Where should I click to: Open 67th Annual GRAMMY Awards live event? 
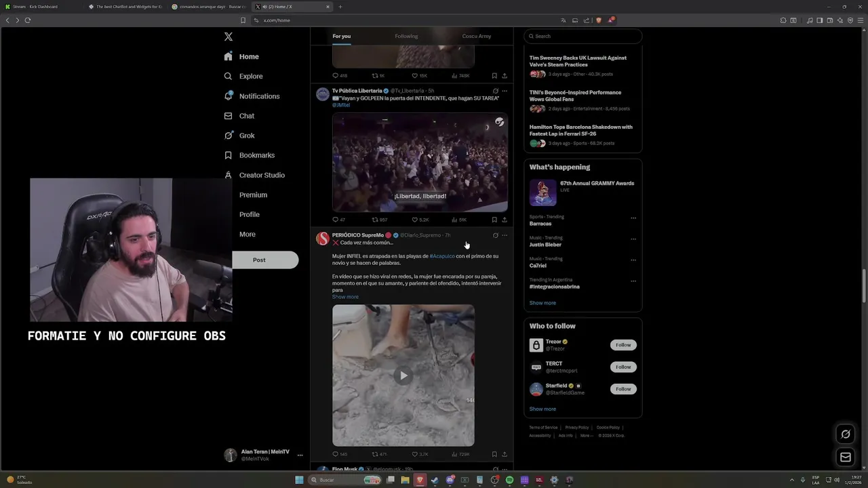pyautogui.click(x=583, y=192)
